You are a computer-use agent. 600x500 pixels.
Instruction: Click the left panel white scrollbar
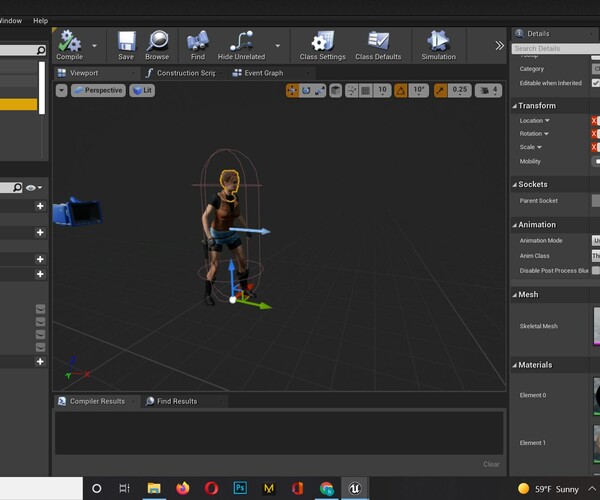(x=42, y=88)
